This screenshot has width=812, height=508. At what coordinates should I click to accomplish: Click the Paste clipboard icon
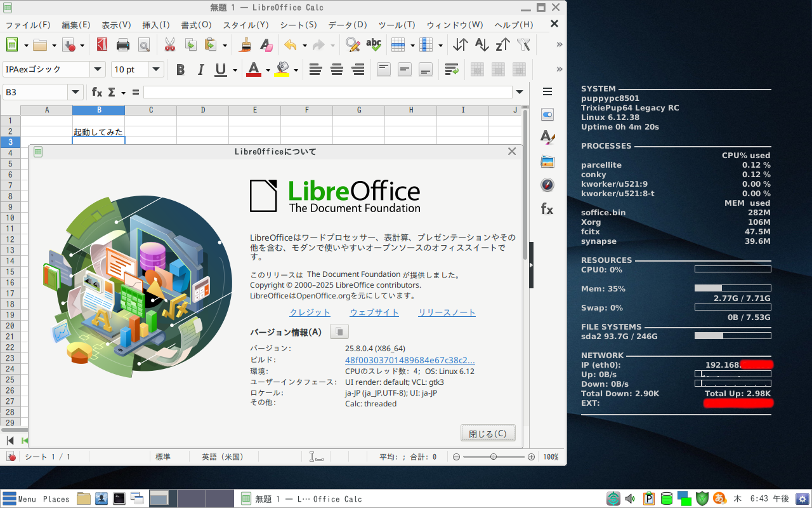click(211, 44)
